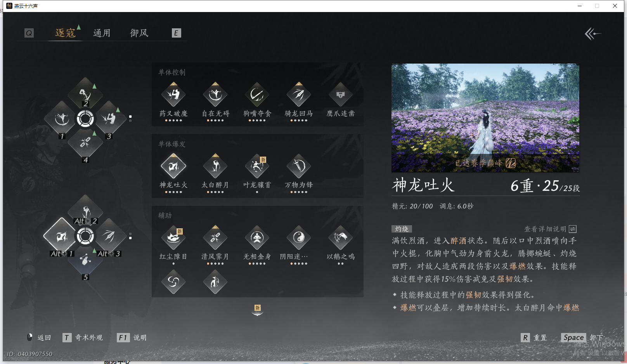
Task: Switch to the 御风 tab
Action: [x=139, y=33]
